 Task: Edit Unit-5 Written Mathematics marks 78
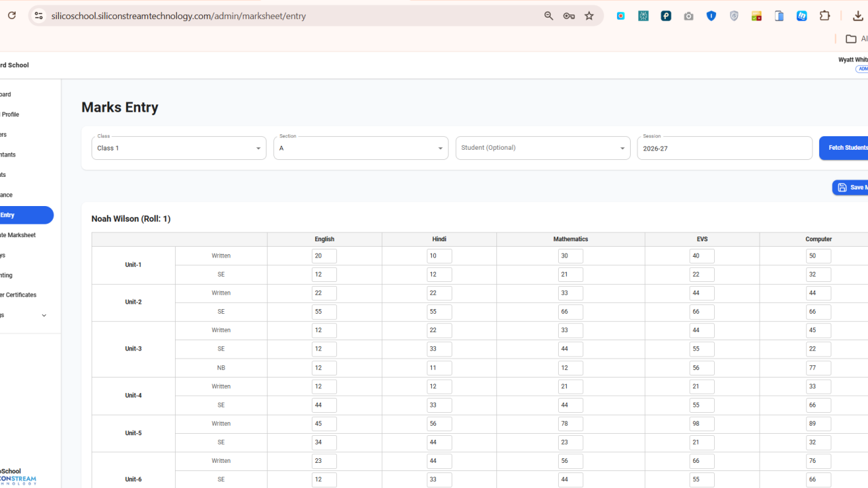coord(570,424)
